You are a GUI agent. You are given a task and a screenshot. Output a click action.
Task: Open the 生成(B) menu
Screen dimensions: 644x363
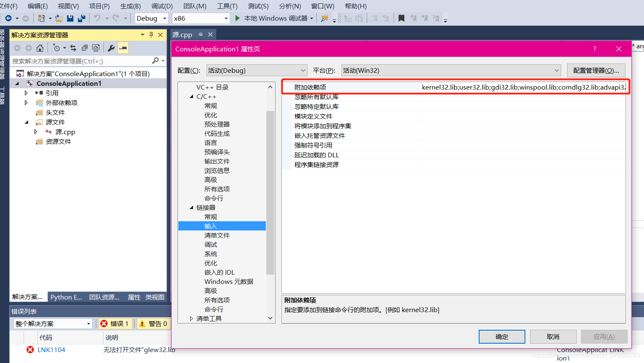click(x=130, y=6)
